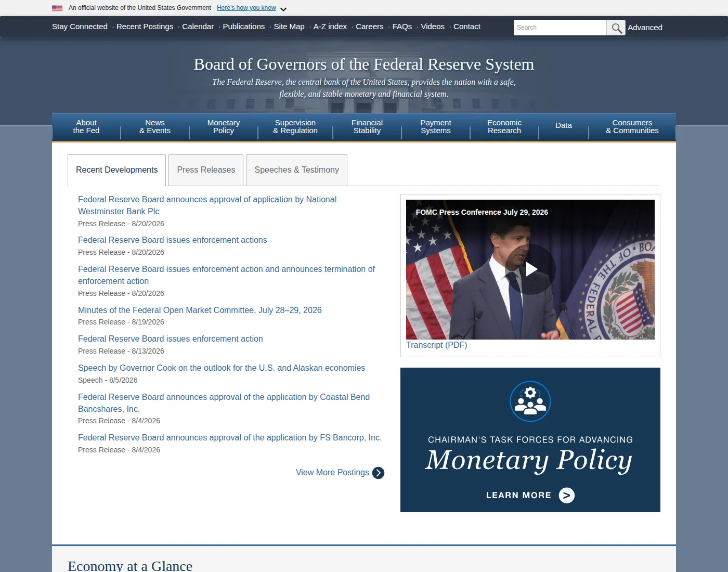The image size is (728, 572).
Task: Open the A-Z index
Action: point(330,27)
